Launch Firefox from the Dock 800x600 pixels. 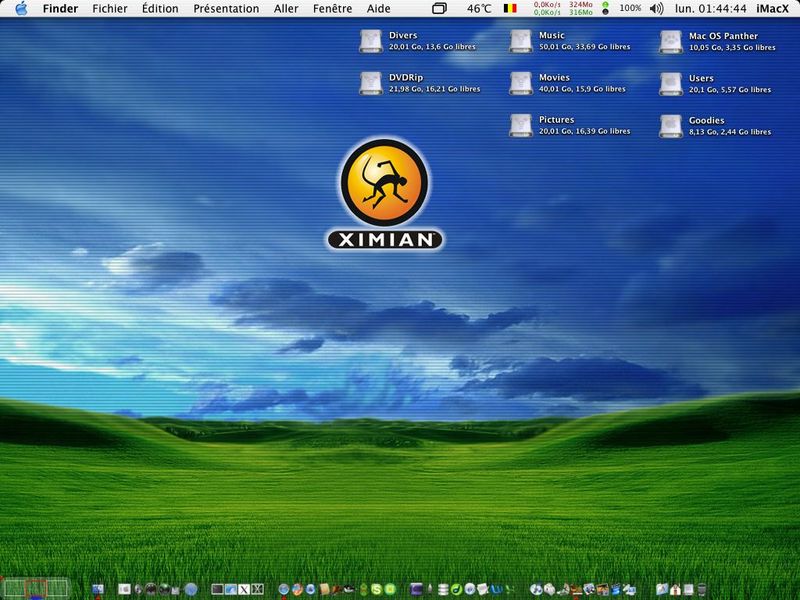(x=297, y=589)
